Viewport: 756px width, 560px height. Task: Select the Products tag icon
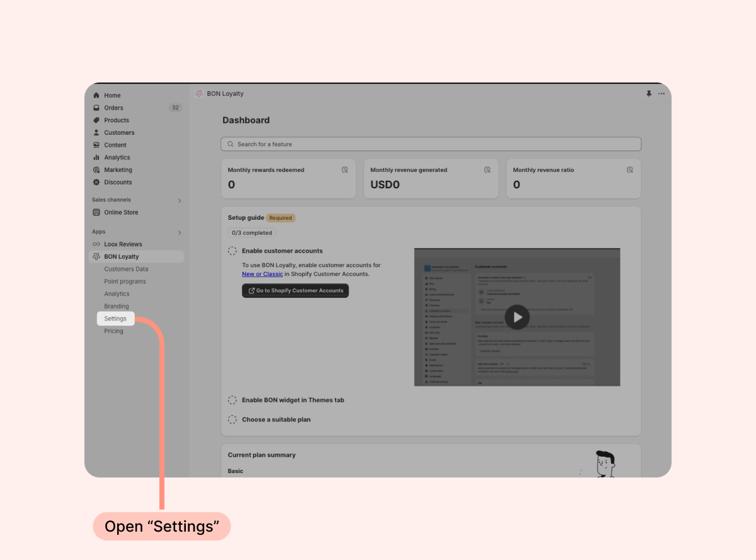[96, 120]
